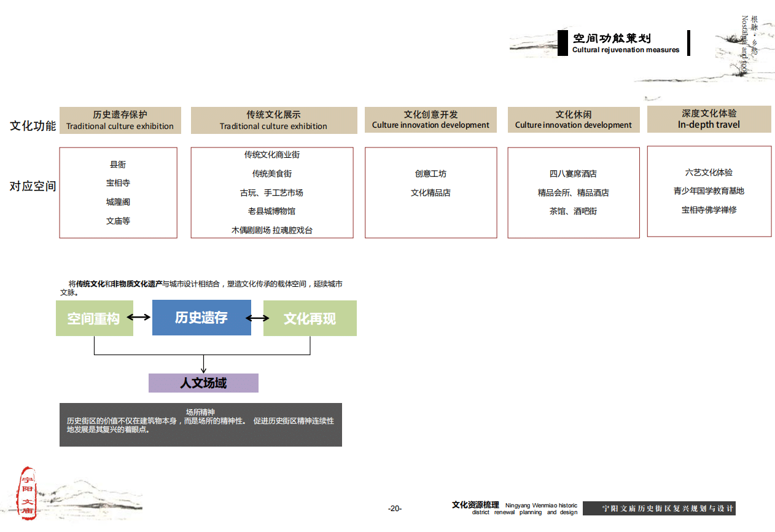Click the blue 历史遗存 colored block

(201, 318)
